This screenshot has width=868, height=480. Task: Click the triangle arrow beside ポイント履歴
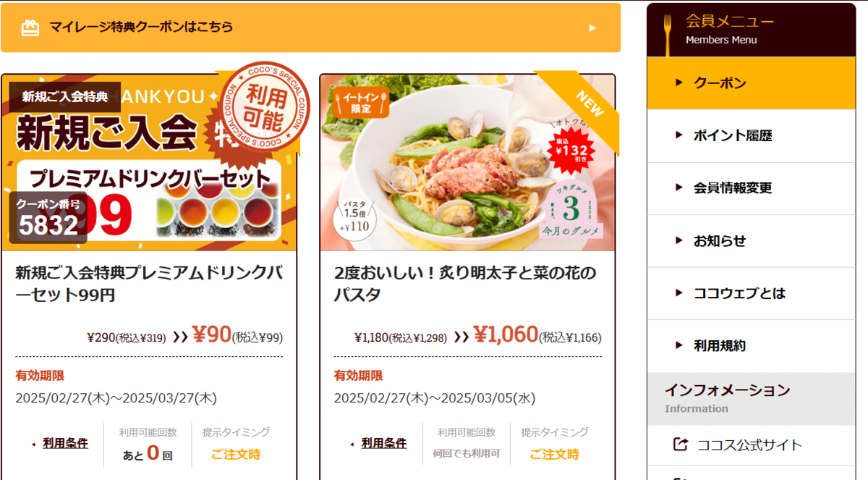coord(678,135)
